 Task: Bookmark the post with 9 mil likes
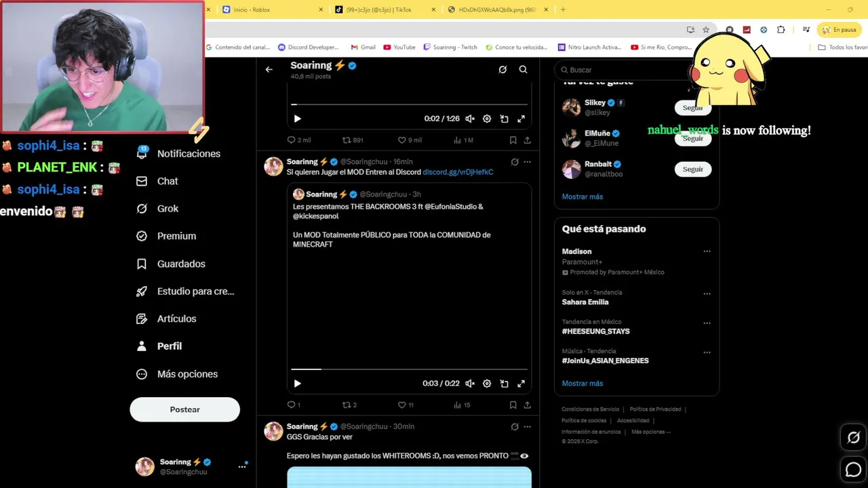513,140
